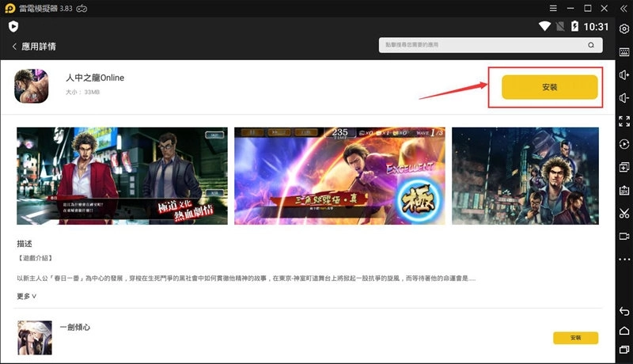Open the second battle screenshot thumbnail

(x=339, y=176)
